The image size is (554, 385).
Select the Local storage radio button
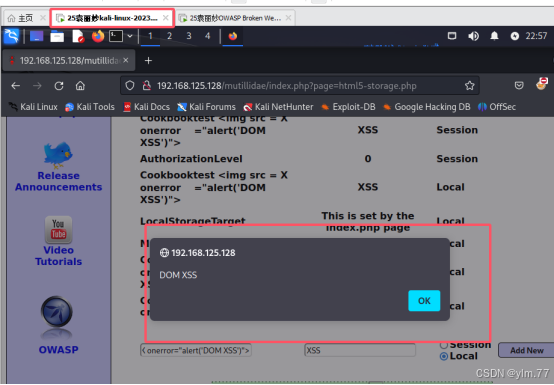(444, 356)
